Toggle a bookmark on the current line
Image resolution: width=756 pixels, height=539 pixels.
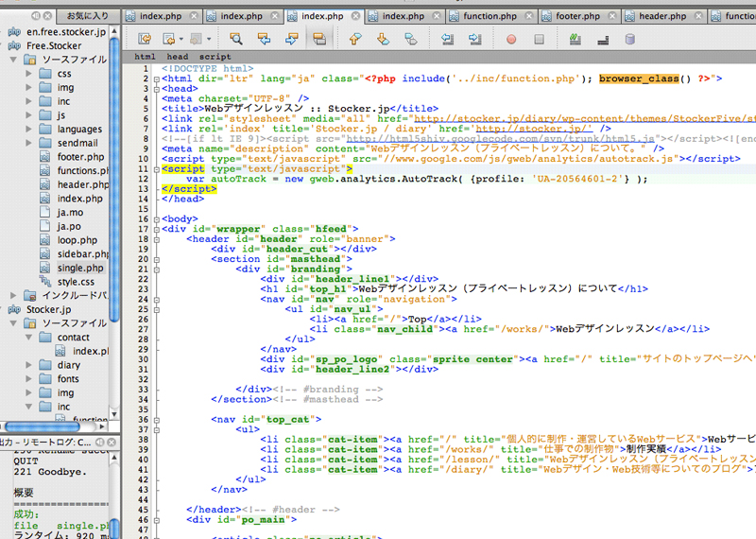[x=411, y=39]
